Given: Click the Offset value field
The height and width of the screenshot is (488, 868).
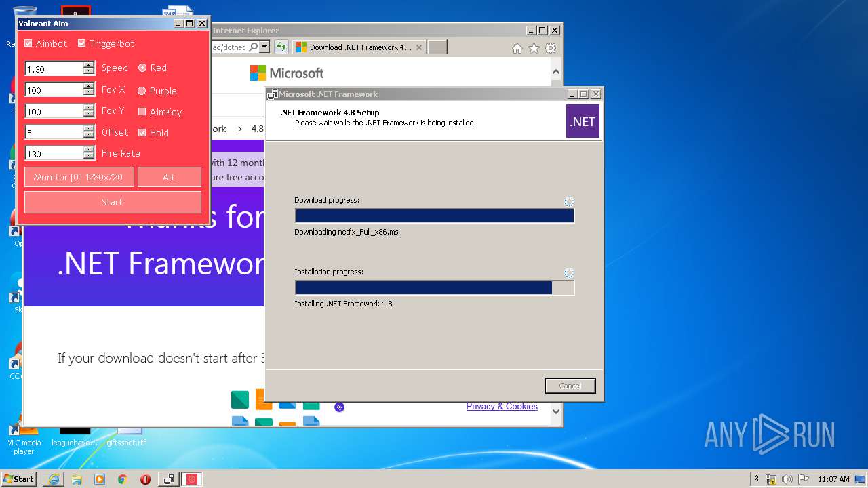Looking at the screenshot, I should click(54, 132).
